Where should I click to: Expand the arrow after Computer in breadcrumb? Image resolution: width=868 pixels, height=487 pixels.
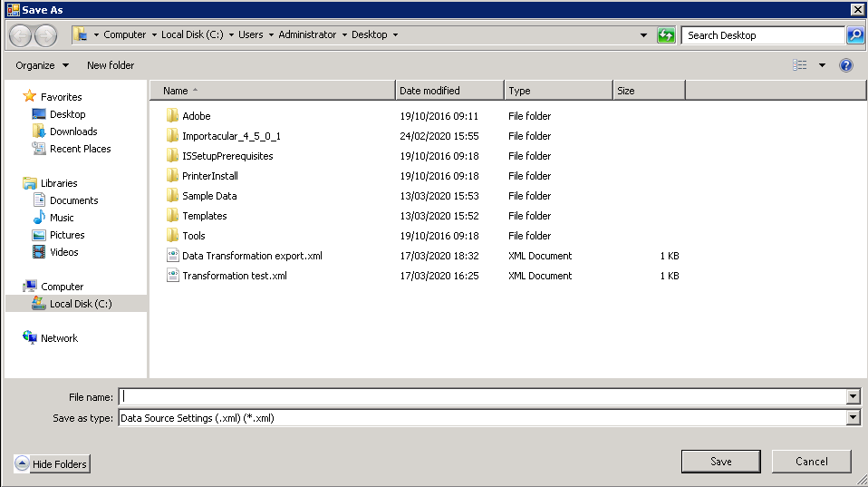point(154,34)
